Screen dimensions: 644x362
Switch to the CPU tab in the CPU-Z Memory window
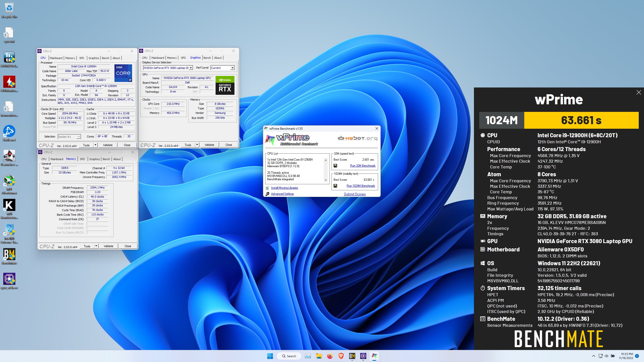pos(44,159)
